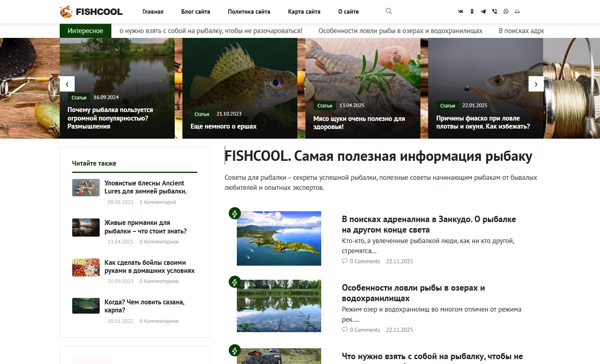
Task: Open the Odnoklassniki social link
Action: coord(472,12)
